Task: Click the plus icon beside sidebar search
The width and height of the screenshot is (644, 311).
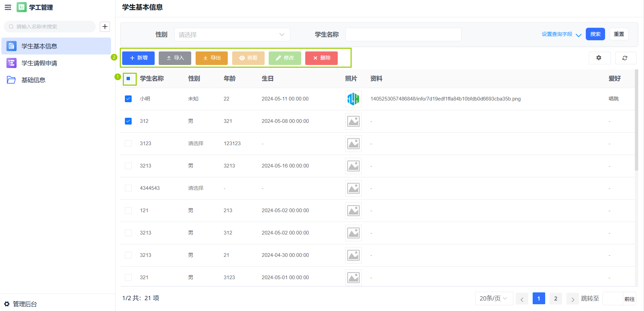Action: (105, 26)
